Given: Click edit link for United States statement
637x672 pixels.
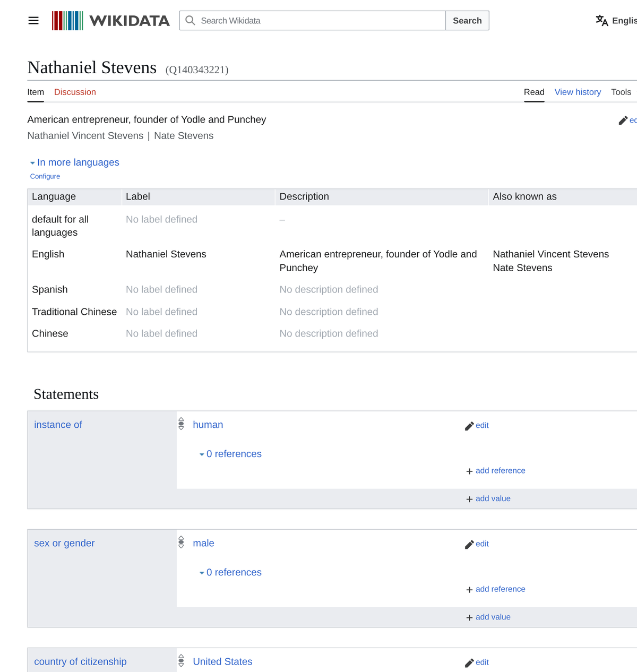Looking at the screenshot, I should click(482, 662).
